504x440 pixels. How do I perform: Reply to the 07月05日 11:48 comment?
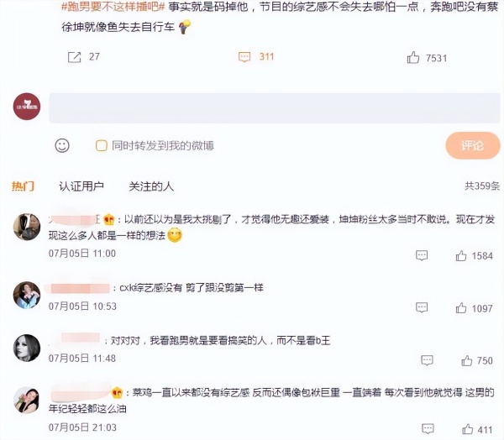(x=427, y=360)
